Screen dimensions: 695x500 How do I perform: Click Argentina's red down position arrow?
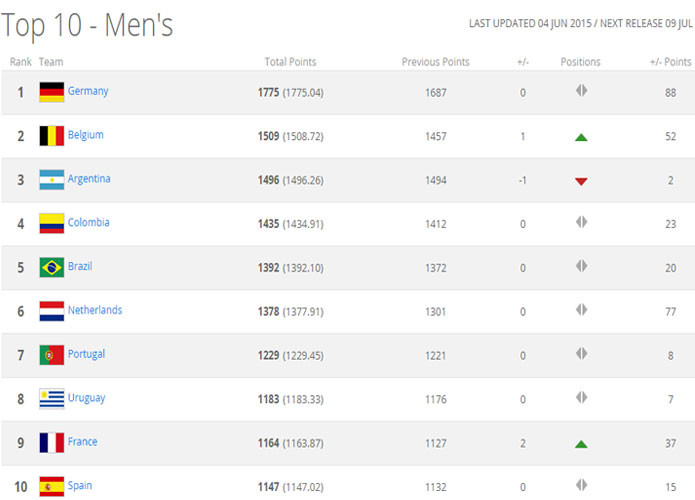point(581,181)
